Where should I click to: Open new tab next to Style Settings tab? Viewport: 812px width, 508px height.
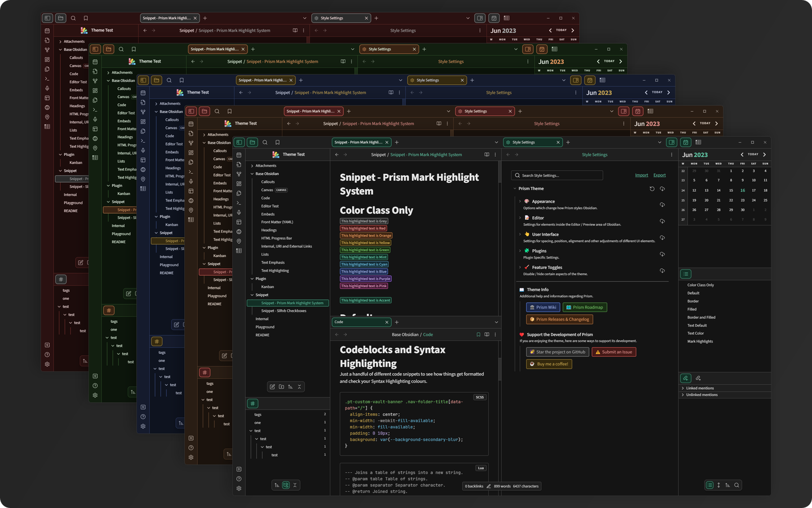(x=568, y=142)
